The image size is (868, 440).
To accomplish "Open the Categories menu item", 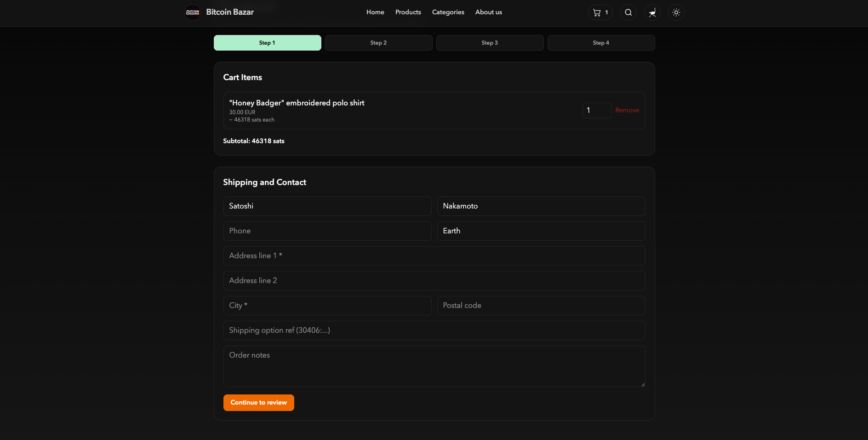I will point(448,12).
